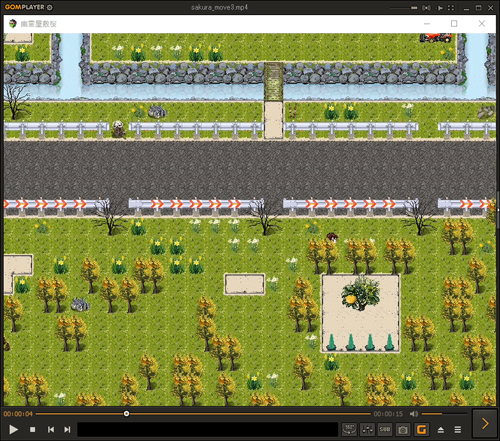The image size is (500, 441).
Task: Capture a screenshot with the camera icon
Action: click(403, 429)
